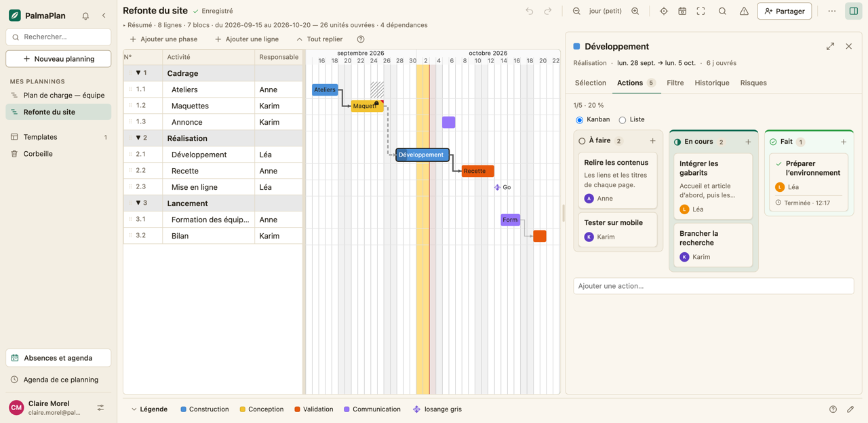Open search with the toolbar magnifier icon
The image size is (868, 423).
(722, 11)
